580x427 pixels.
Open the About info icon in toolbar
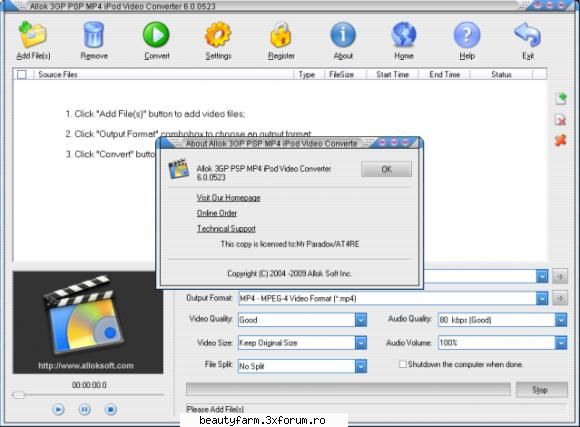343,34
